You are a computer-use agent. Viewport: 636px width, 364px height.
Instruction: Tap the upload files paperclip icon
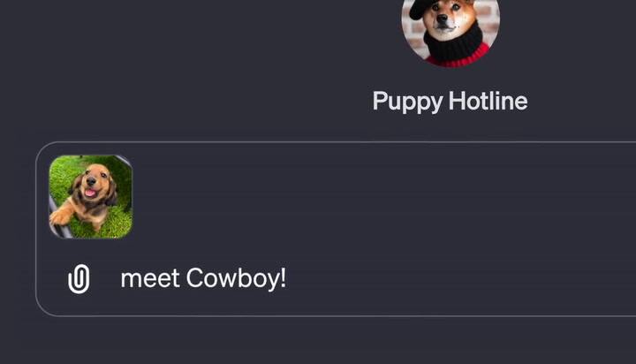pos(79,279)
